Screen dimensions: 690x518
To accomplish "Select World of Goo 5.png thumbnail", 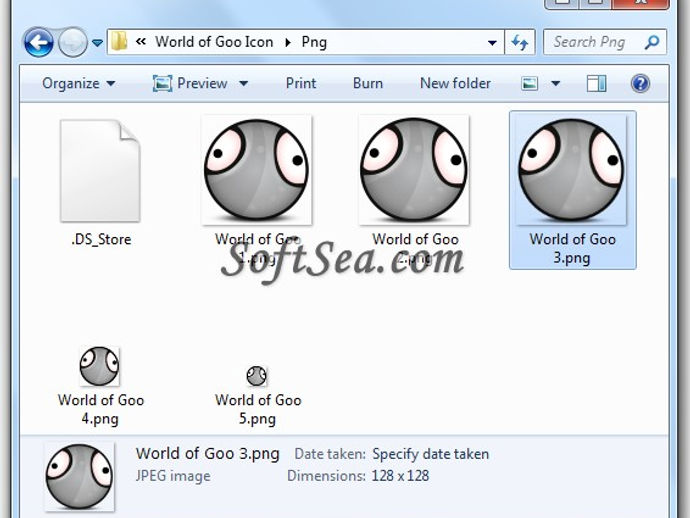I will click(257, 376).
